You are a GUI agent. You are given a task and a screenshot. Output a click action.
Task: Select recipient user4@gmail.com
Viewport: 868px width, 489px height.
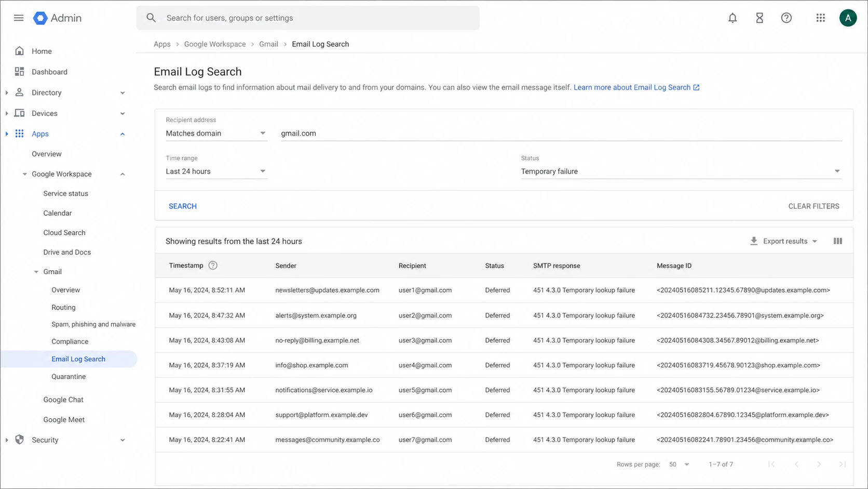pyautogui.click(x=425, y=365)
